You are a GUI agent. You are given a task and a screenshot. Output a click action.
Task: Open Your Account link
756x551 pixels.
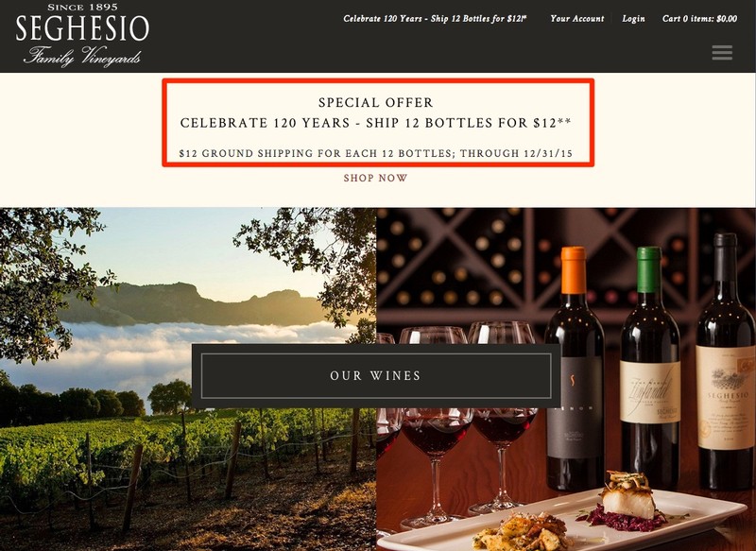[577, 18]
